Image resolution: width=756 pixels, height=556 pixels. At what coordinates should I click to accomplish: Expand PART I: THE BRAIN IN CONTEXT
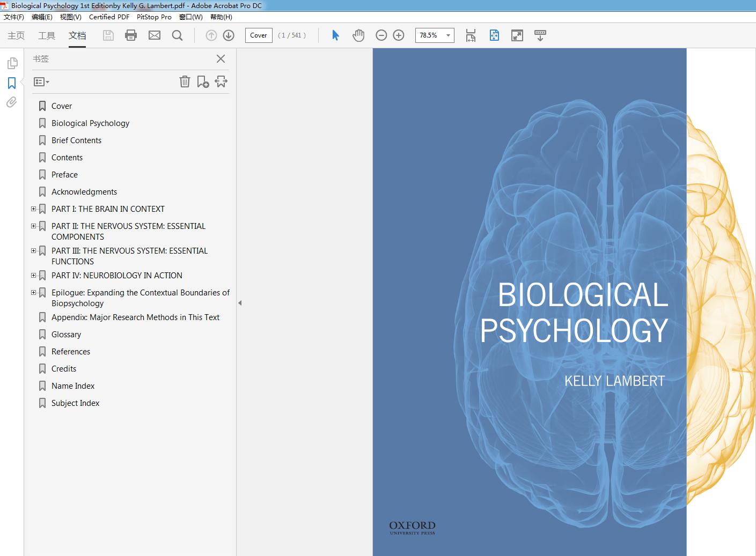tap(34, 209)
